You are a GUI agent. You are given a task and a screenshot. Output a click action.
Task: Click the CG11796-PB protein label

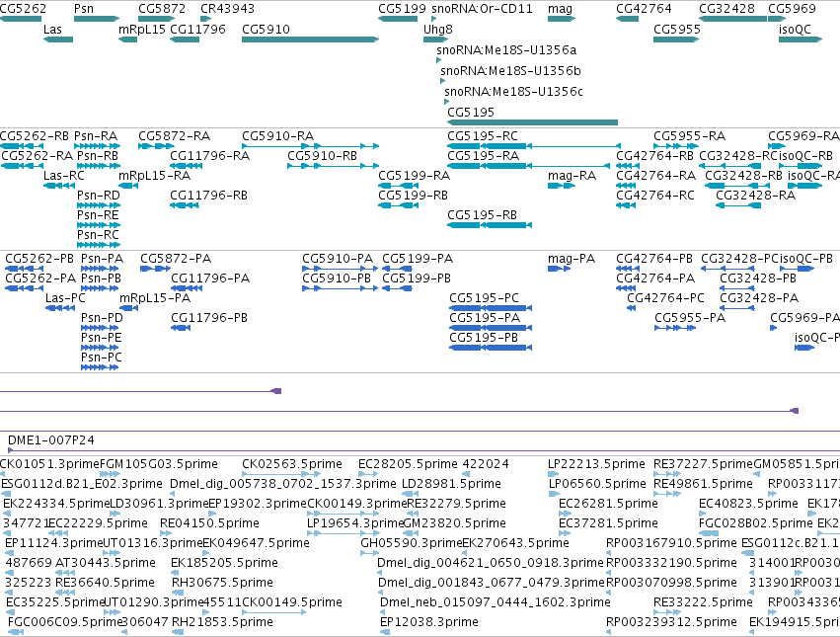[x=209, y=318]
